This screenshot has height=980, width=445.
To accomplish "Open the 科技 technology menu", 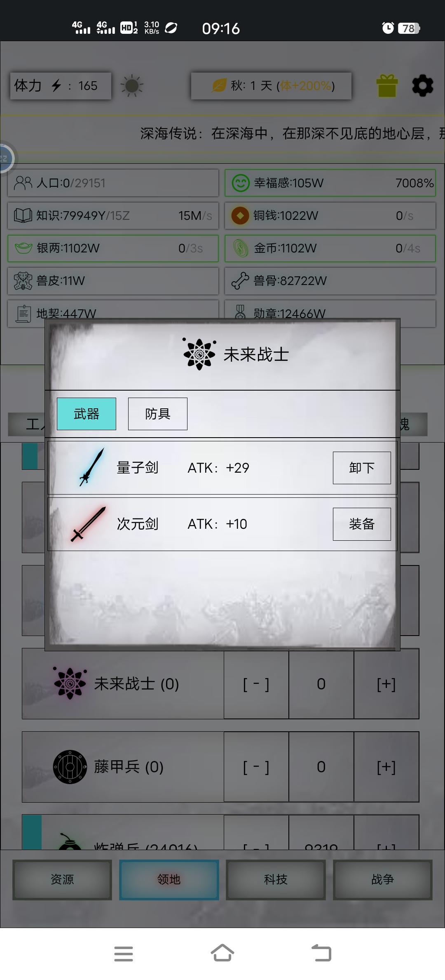I will click(x=276, y=879).
